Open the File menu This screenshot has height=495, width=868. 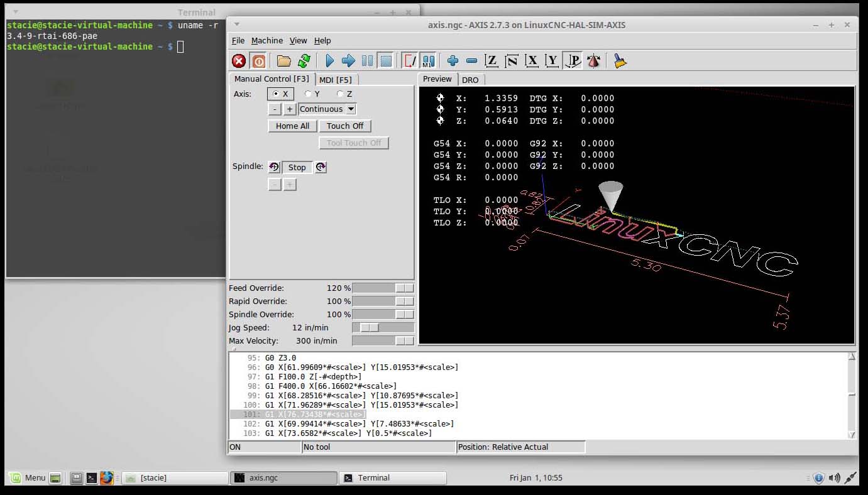(x=238, y=40)
